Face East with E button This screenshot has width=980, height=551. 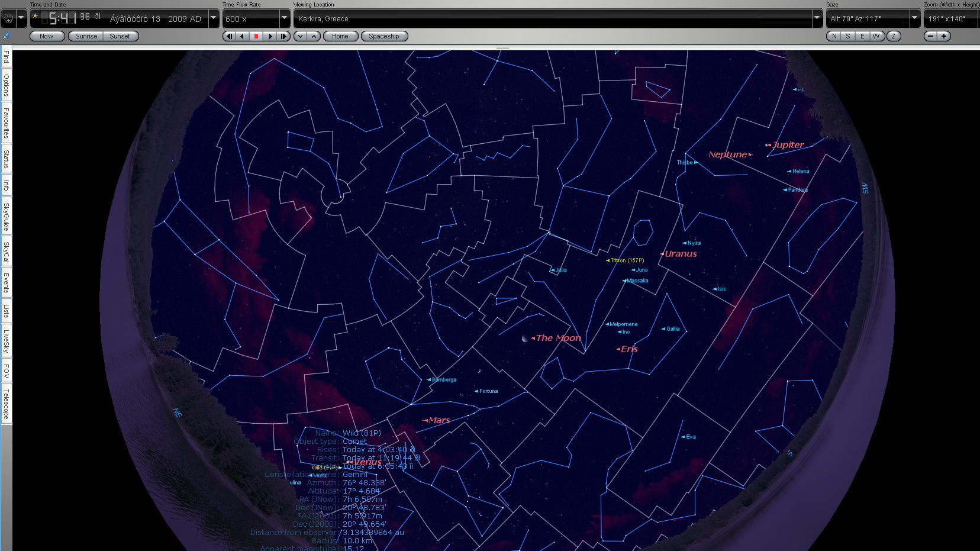coord(862,36)
